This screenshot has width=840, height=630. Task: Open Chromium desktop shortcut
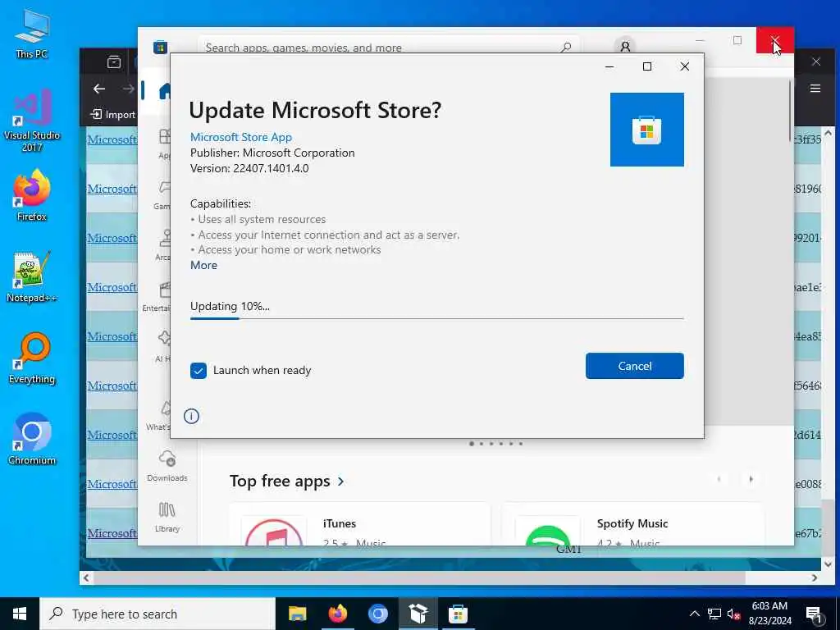(32, 439)
